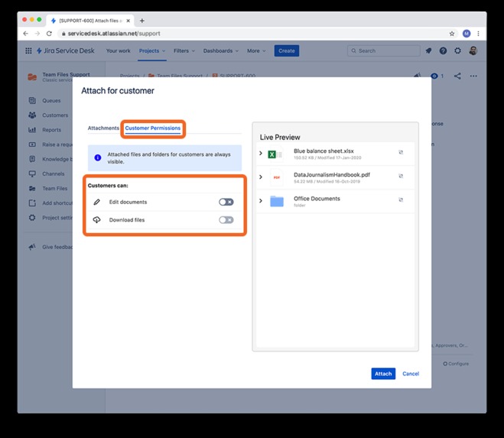The width and height of the screenshot is (504, 438).
Task: Click the Project settings gear icon
Action: [x=32, y=218]
